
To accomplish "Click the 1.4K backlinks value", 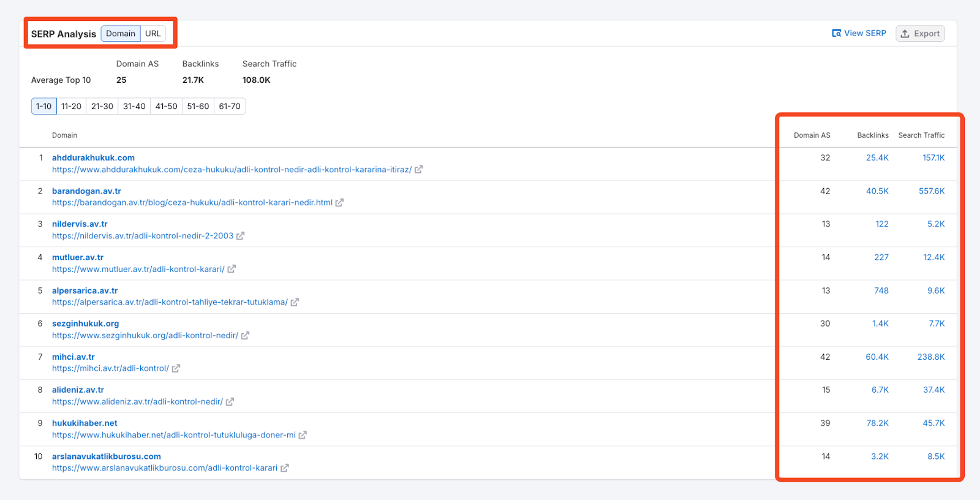I will (880, 324).
